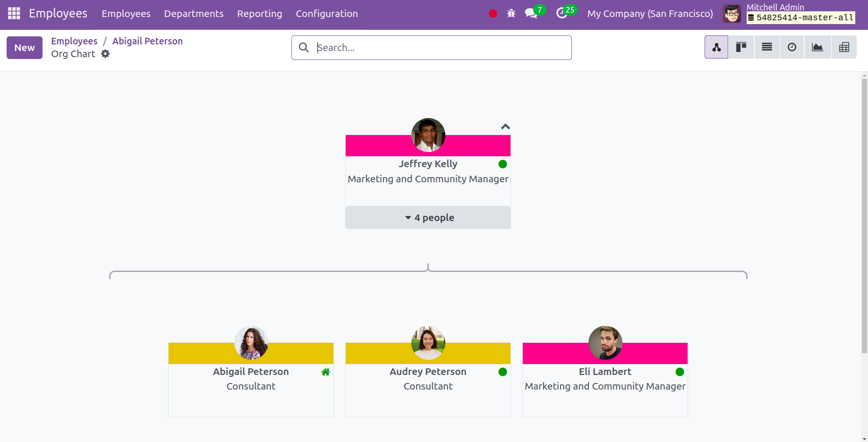Click Consultant title under Abigail Peterson
Viewport: 868px width, 442px height.
tap(251, 386)
